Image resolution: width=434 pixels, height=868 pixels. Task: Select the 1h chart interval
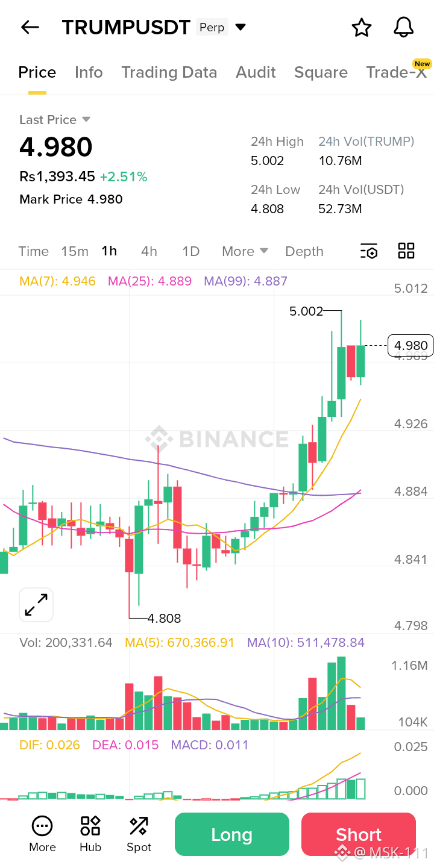coord(109,251)
